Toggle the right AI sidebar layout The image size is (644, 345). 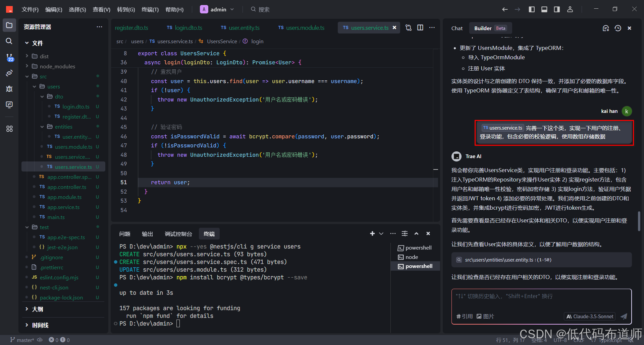tap(557, 9)
